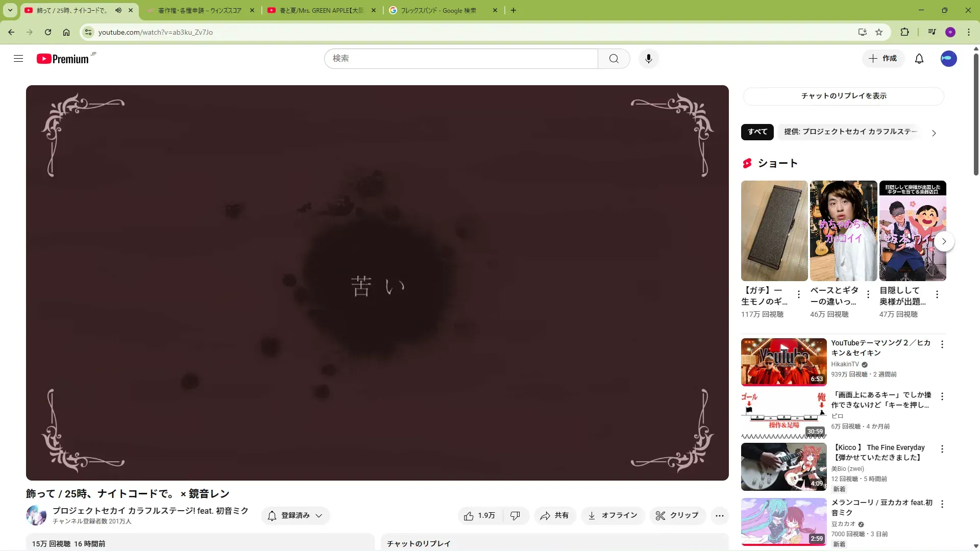Share the video via the Share button

click(x=555, y=516)
